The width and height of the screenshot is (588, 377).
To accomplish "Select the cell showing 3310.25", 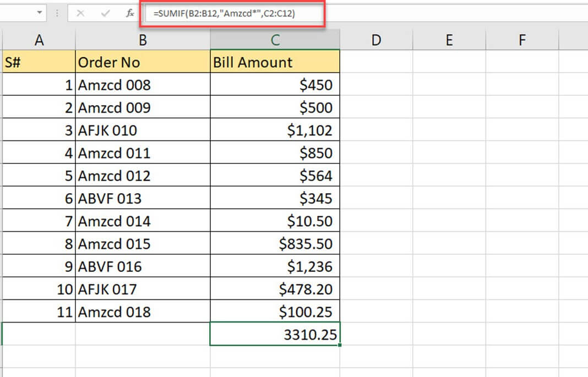I will pyautogui.click(x=275, y=335).
